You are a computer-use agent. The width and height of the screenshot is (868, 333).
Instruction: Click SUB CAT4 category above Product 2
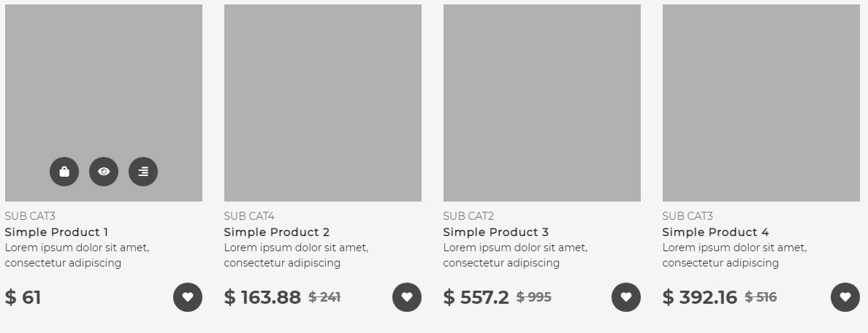249,216
